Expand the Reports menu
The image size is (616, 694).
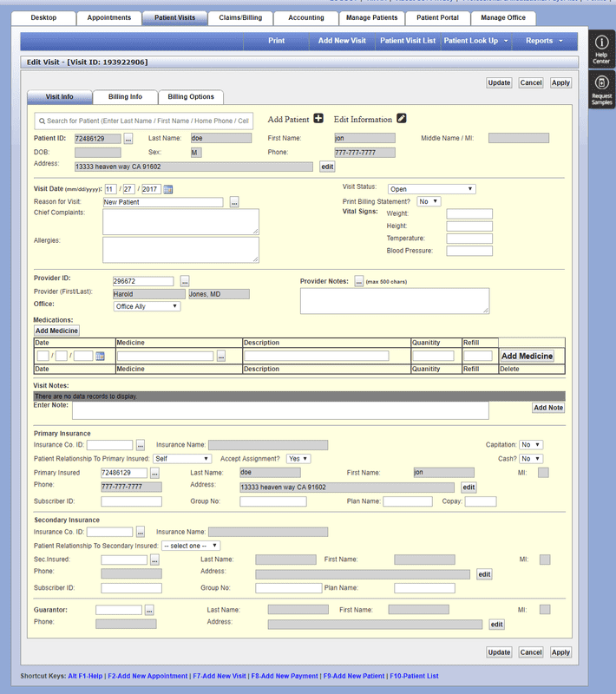pos(544,41)
